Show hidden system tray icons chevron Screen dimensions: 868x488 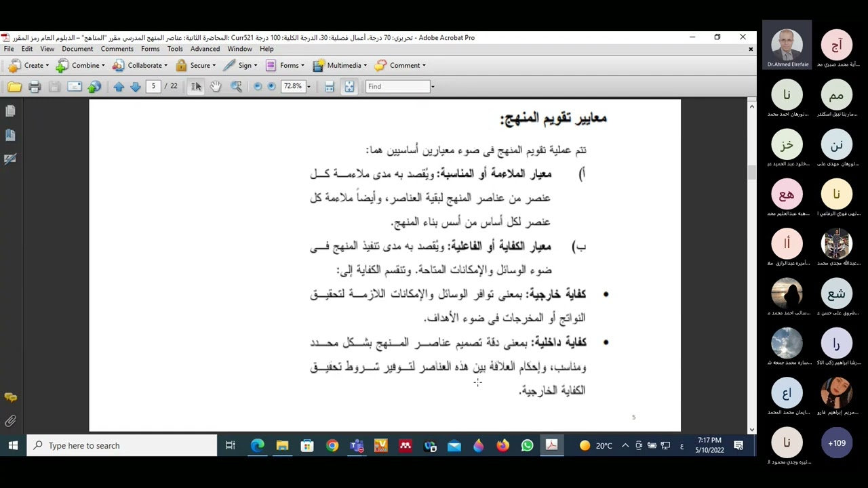click(625, 445)
